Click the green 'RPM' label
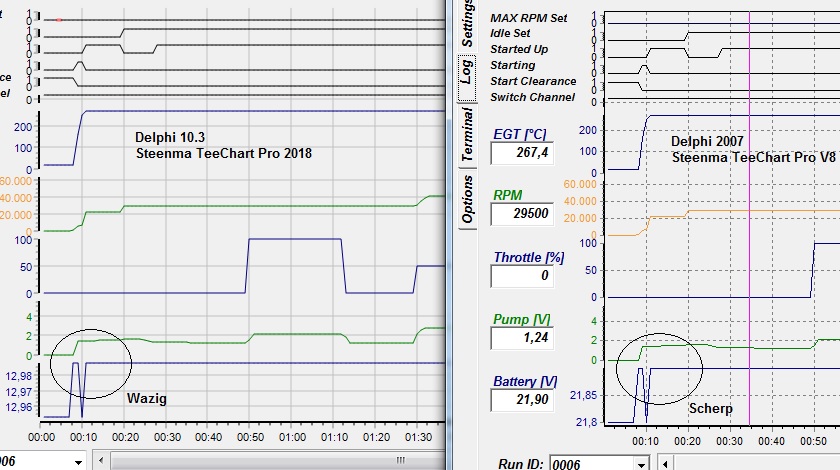The height and width of the screenshot is (470, 840). (x=507, y=195)
